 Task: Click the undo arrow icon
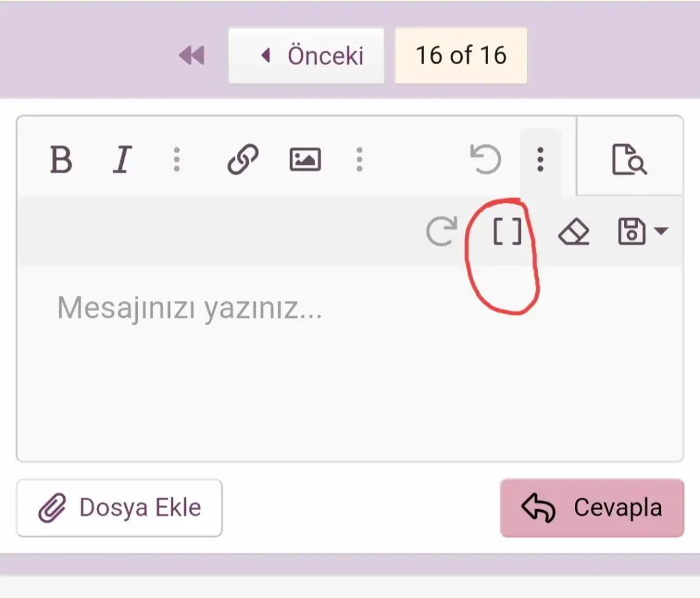[486, 160]
